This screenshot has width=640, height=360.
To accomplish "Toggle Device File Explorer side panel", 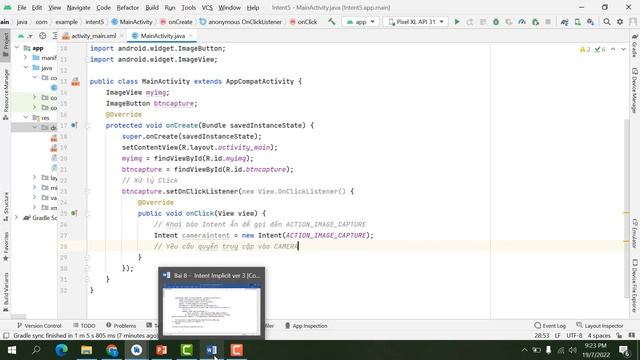I will [x=635, y=285].
